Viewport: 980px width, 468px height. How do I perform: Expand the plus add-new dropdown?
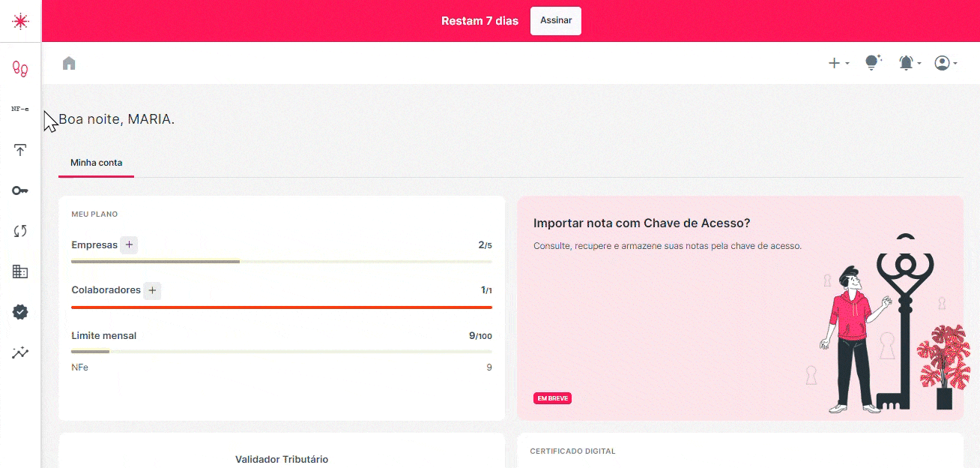click(838, 64)
